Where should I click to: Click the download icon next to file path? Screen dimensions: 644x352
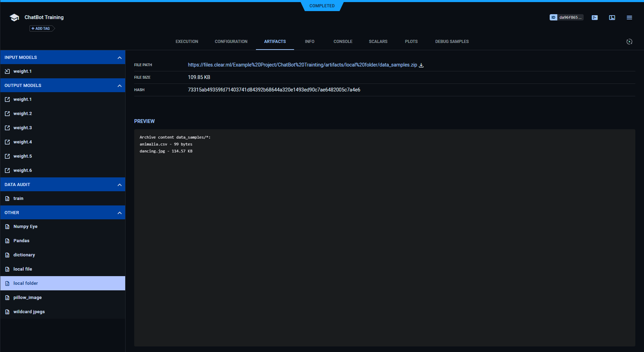[421, 65]
